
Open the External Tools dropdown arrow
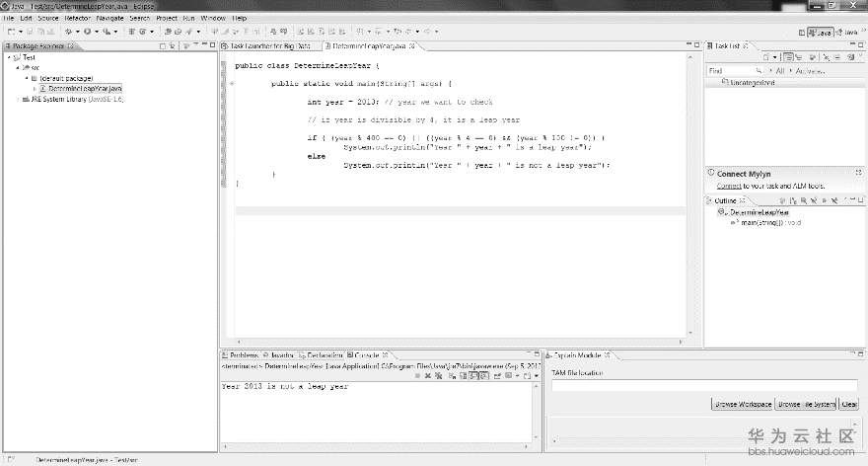(115, 32)
